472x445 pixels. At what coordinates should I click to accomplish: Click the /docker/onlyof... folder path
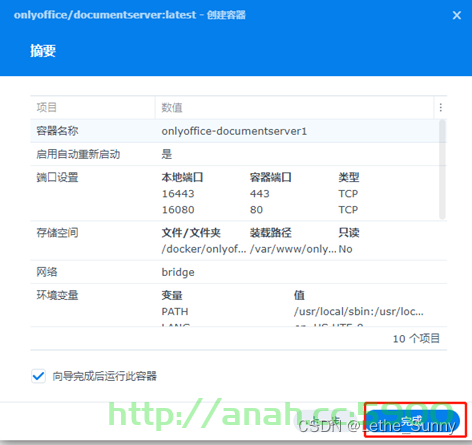point(204,249)
